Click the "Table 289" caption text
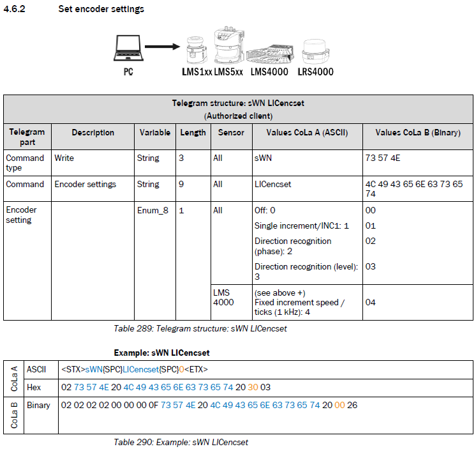 (x=200, y=329)
